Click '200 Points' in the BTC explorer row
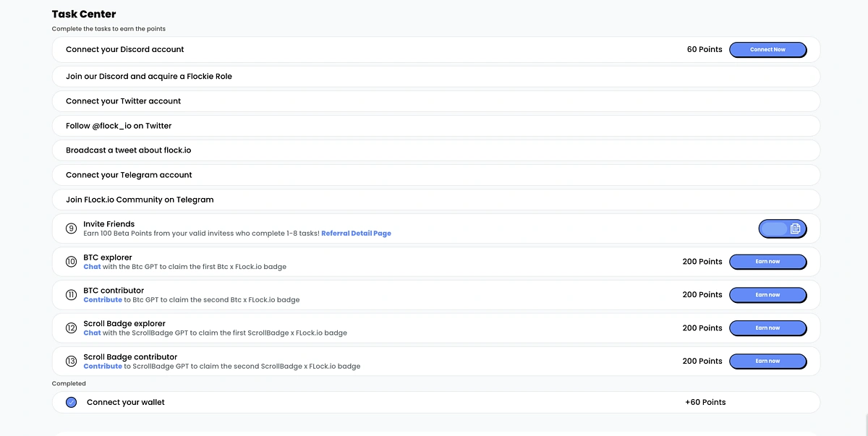 pos(702,262)
